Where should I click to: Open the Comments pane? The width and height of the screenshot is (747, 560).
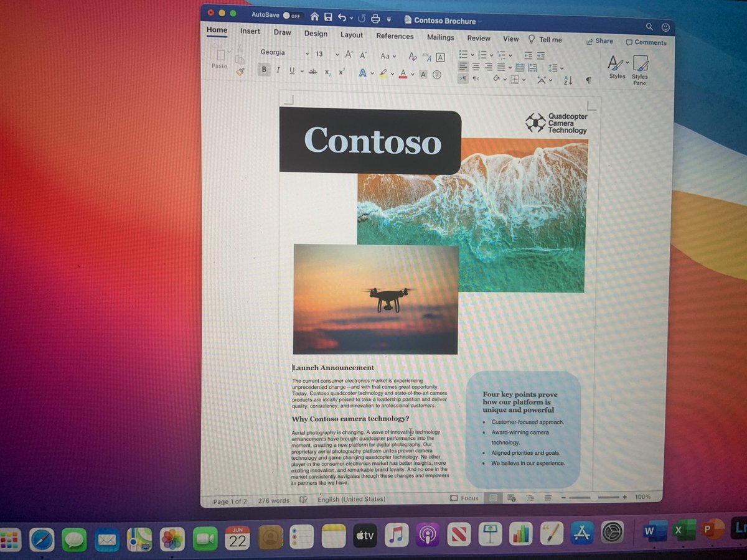(646, 42)
